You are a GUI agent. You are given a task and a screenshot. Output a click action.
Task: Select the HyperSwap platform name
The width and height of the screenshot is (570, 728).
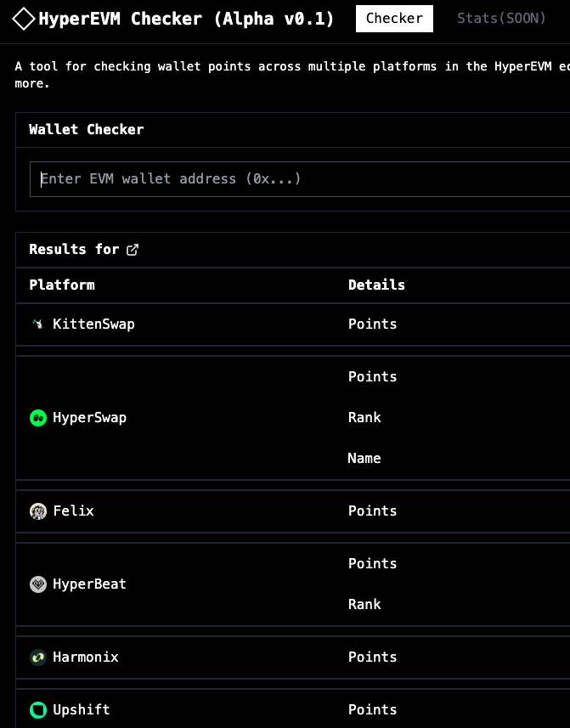click(x=89, y=418)
